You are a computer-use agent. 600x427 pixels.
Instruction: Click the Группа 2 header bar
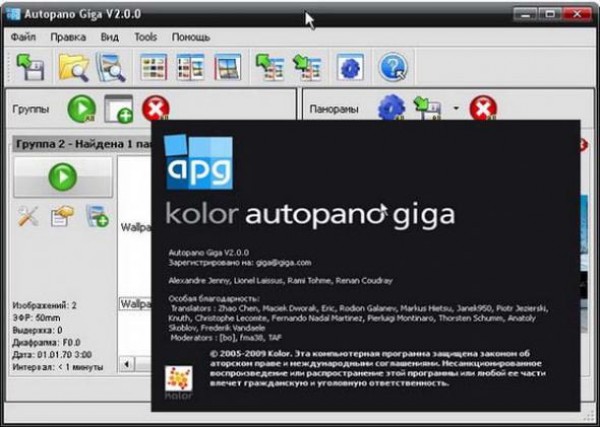[82, 144]
